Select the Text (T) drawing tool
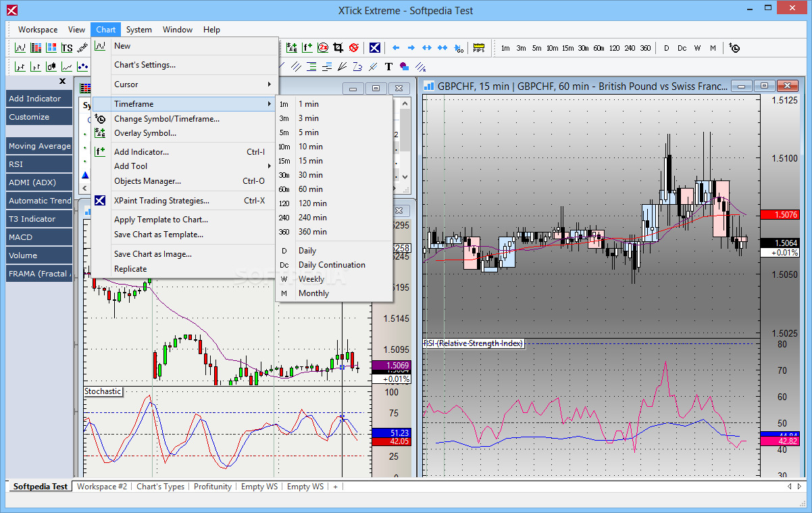 388,66
